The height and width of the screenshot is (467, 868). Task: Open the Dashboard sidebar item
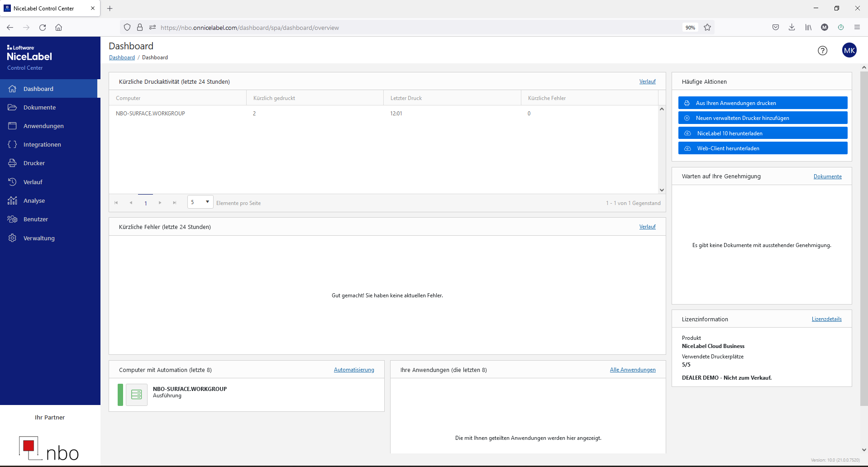pos(49,89)
